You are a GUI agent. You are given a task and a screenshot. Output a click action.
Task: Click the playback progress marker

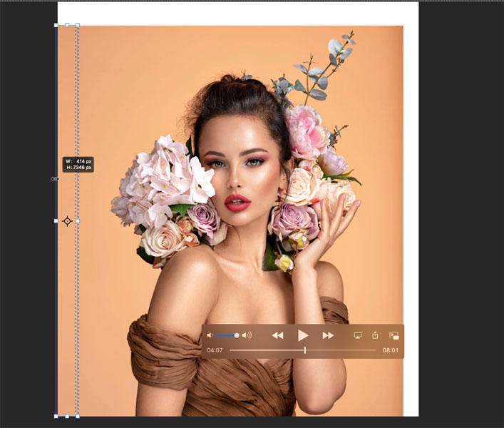click(305, 350)
